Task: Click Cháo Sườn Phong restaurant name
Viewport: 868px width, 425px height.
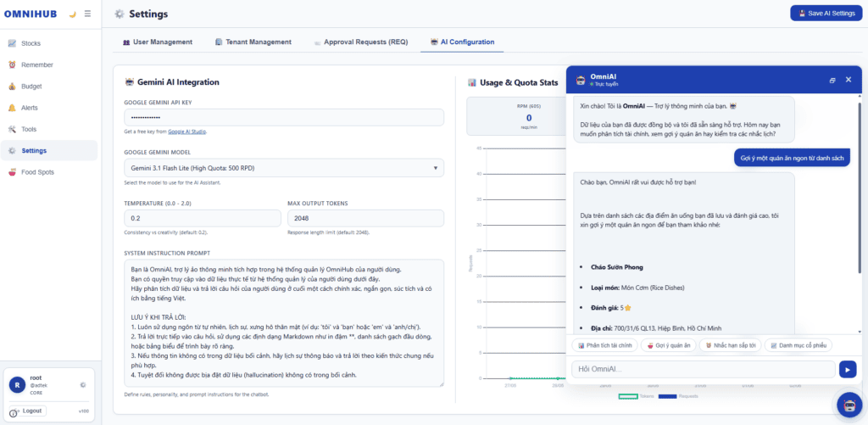Action: [x=617, y=267]
